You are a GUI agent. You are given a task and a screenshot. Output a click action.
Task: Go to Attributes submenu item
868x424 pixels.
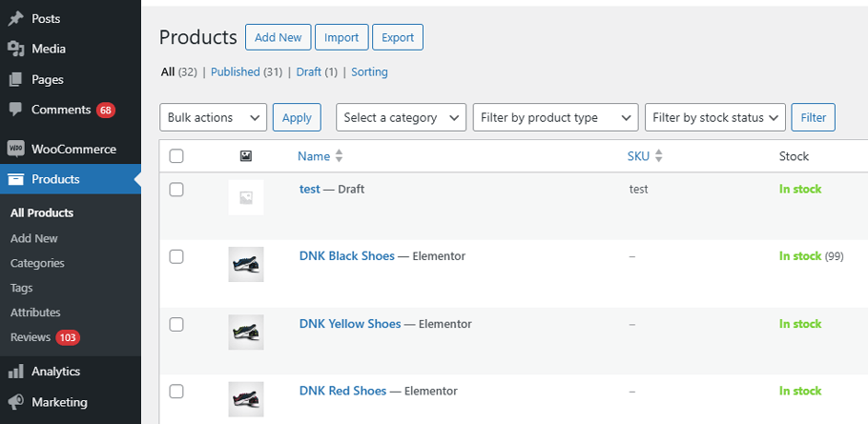pyautogui.click(x=35, y=313)
